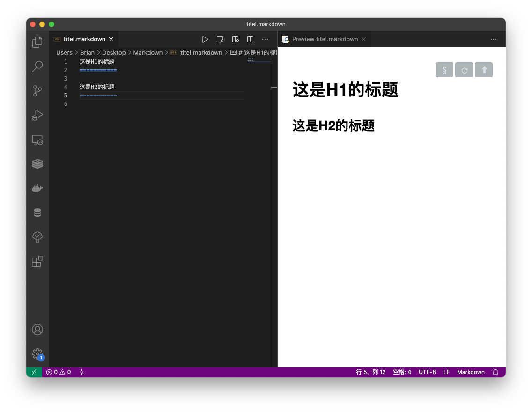
Task: Change file encoding UTF-8
Action: coord(427,372)
